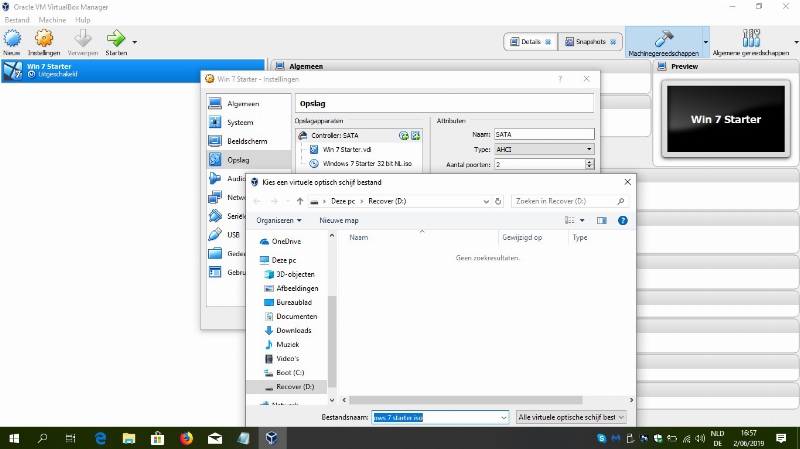Refresh the folder view icon

click(x=498, y=202)
